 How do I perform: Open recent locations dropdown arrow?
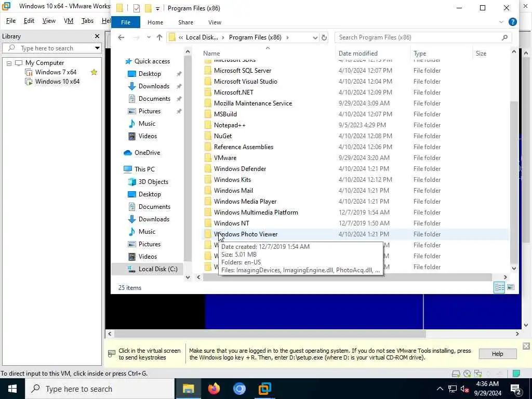(149, 37)
